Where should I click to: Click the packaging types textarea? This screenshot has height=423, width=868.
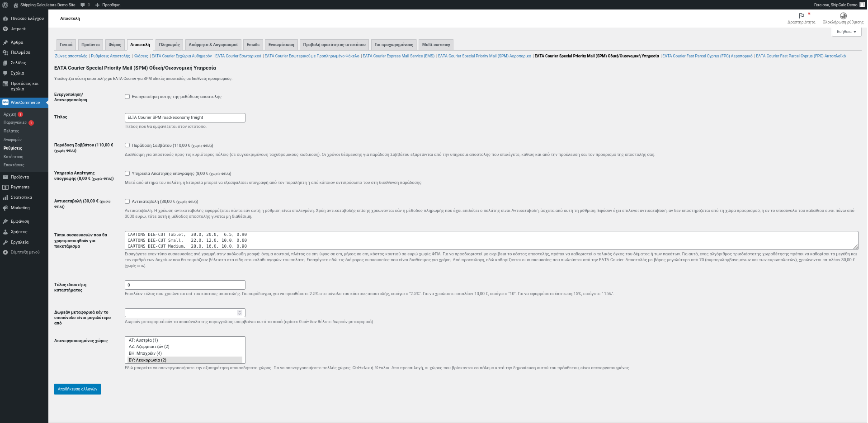(x=491, y=240)
